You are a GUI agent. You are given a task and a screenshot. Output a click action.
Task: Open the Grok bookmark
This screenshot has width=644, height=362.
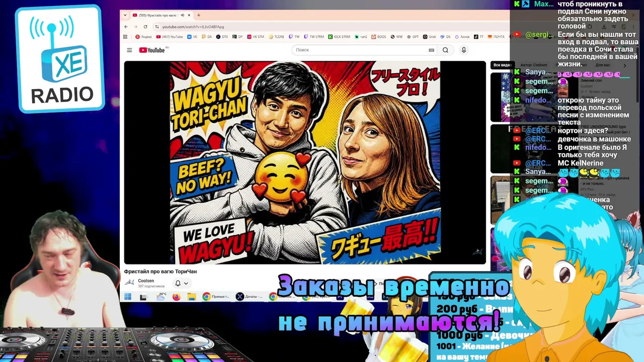tap(429, 37)
